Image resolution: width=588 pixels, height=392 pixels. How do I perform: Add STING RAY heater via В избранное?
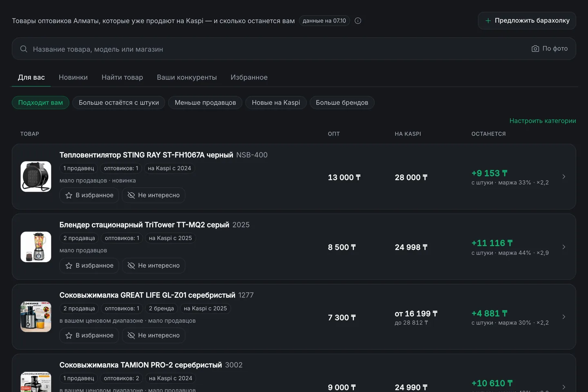point(89,195)
